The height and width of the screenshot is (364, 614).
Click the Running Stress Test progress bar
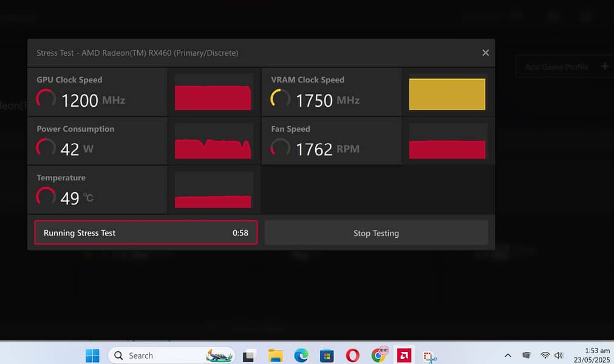click(146, 232)
